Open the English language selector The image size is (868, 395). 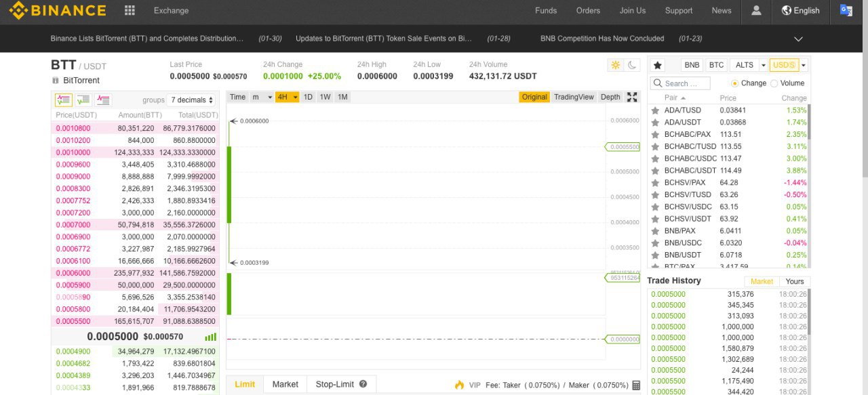[800, 10]
